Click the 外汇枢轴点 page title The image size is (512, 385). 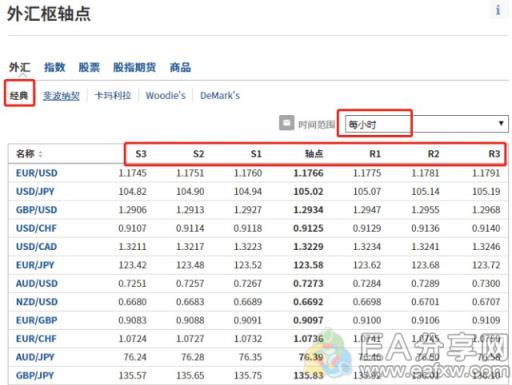pos(49,14)
